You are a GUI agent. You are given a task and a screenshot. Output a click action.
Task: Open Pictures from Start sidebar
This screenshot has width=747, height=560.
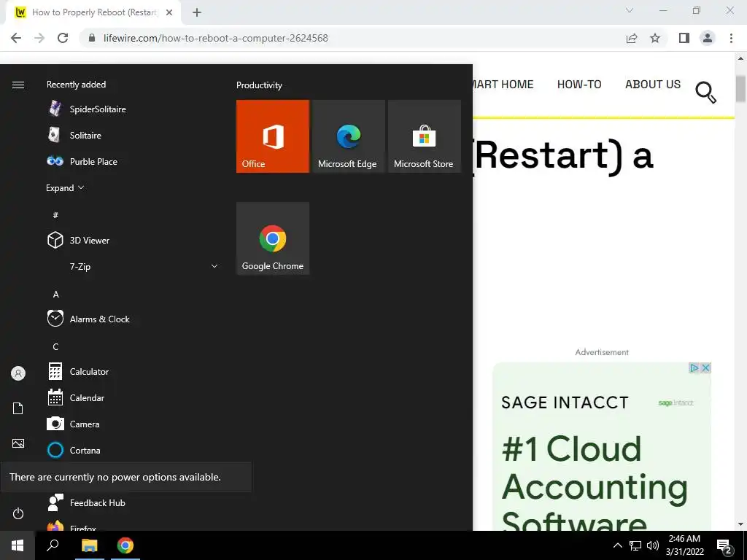point(18,443)
